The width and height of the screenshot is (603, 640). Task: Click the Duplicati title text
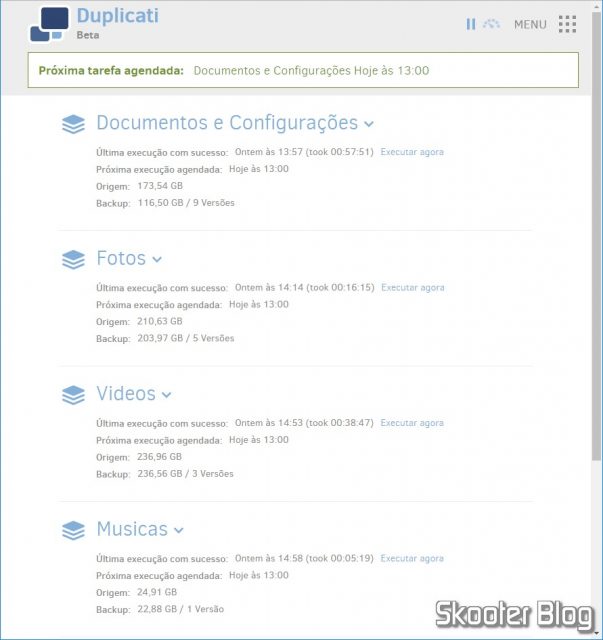[x=118, y=16]
